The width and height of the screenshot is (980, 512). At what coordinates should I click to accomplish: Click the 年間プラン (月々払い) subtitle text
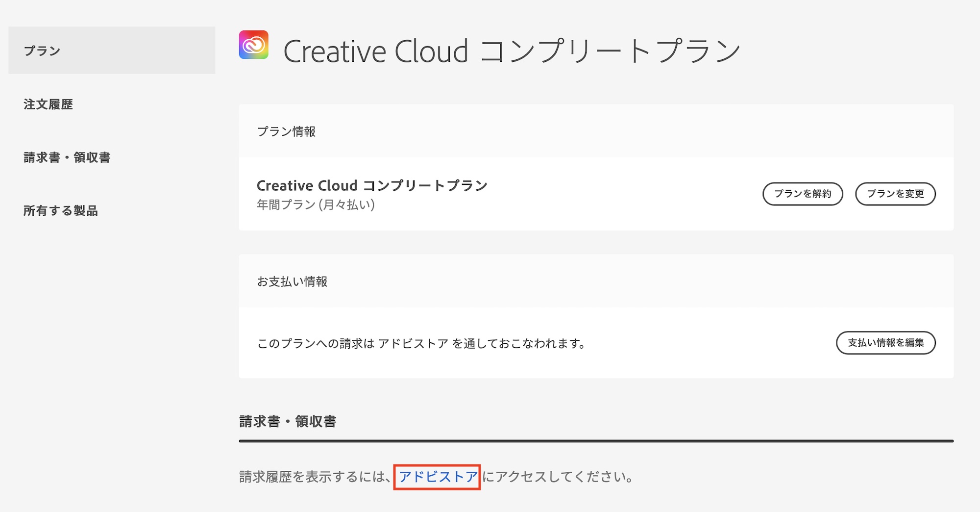(x=316, y=205)
